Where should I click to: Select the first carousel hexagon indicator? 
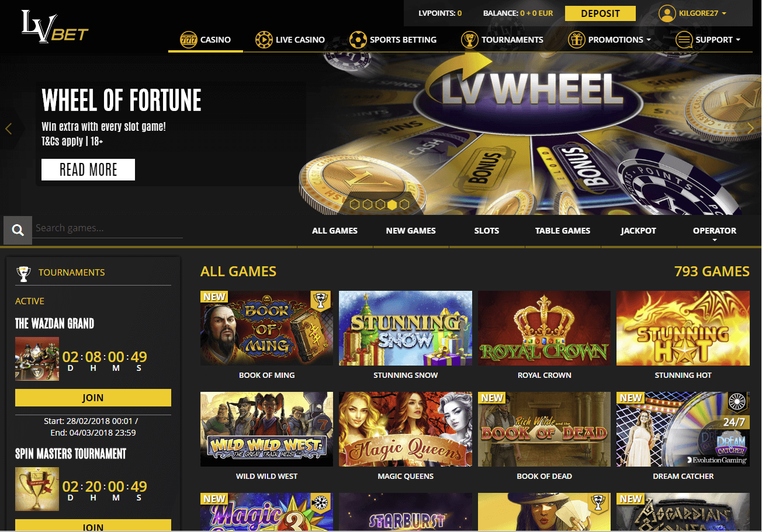coord(354,204)
